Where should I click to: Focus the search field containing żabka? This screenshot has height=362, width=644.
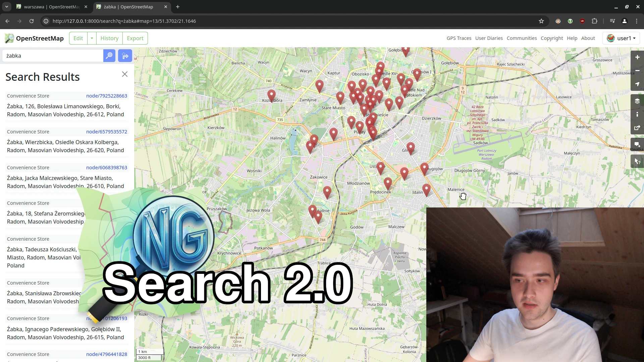[x=53, y=56]
